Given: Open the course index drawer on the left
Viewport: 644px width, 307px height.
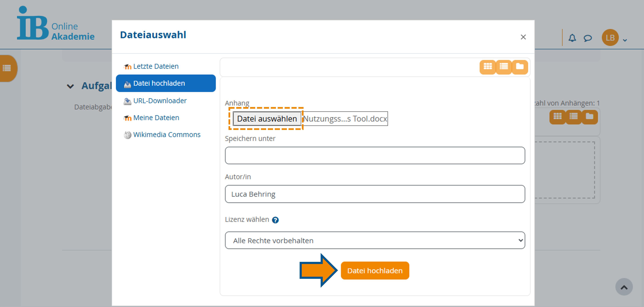Looking at the screenshot, I should (x=7, y=68).
